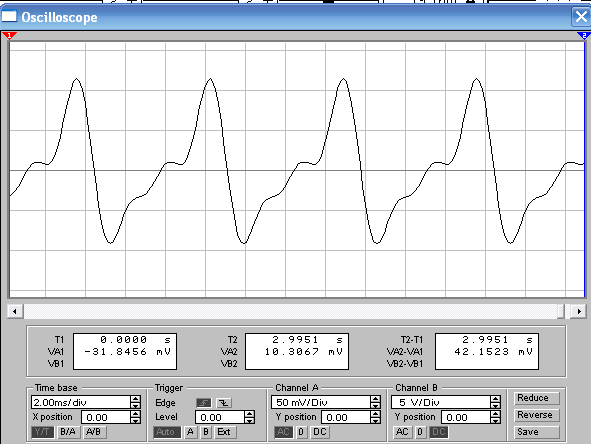The image size is (591, 444).
Task: Increase Channel B Y position
Action: tap(496, 414)
